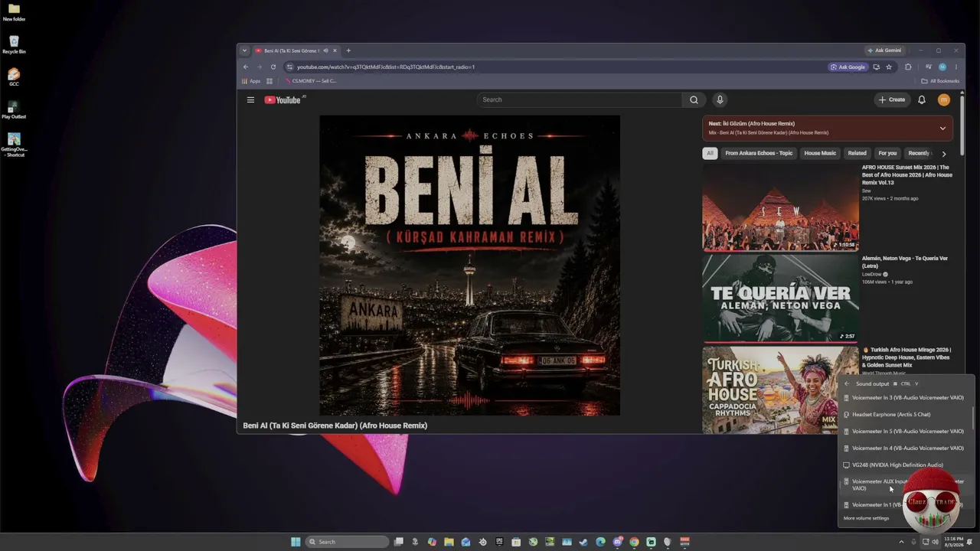Open Chrome extensions puzzle icon

click(908, 67)
